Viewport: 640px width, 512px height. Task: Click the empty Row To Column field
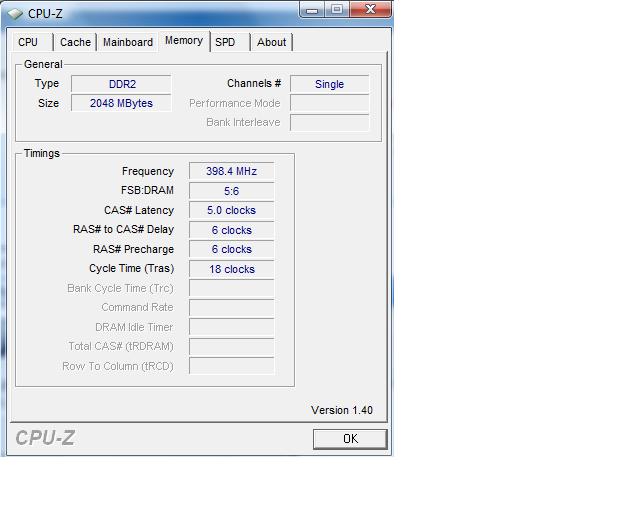[231, 366]
